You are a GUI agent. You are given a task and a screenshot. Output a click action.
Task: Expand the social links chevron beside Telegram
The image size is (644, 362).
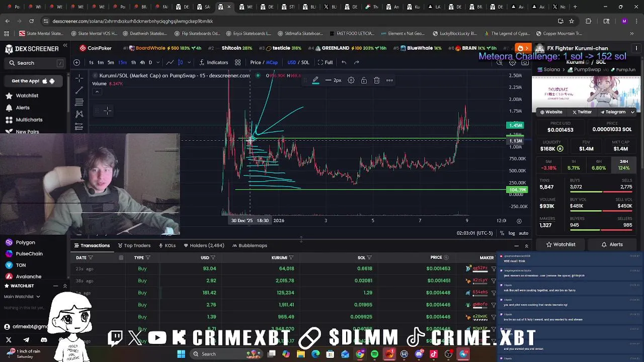click(x=632, y=112)
